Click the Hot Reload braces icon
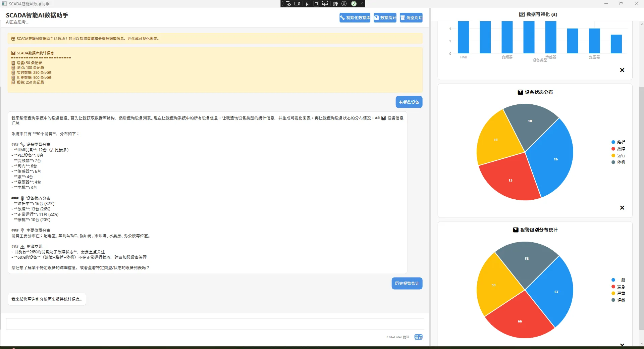This screenshot has height=349, width=644. tap(335, 4)
